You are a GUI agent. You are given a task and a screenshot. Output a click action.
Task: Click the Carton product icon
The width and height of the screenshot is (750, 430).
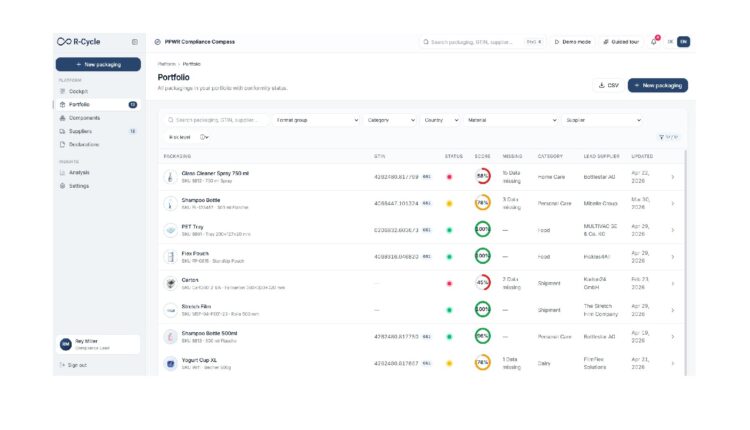170,283
